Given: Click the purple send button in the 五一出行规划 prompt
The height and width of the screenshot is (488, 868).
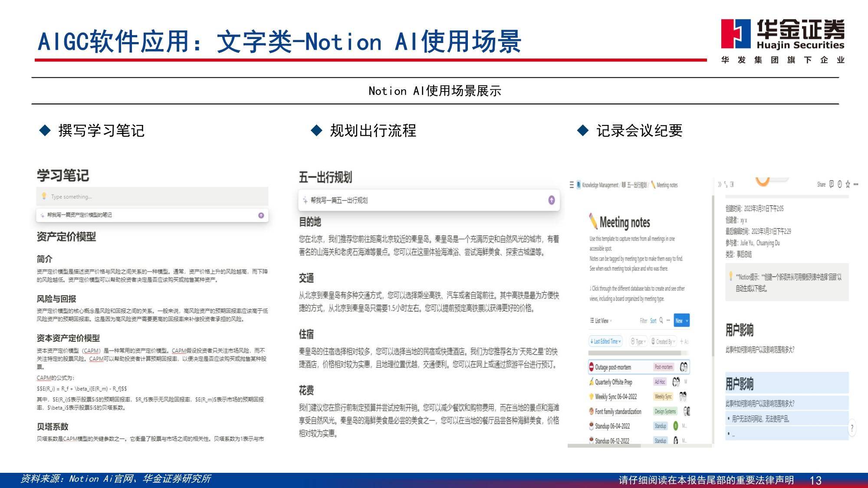Looking at the screenshot, I should 551,200.
